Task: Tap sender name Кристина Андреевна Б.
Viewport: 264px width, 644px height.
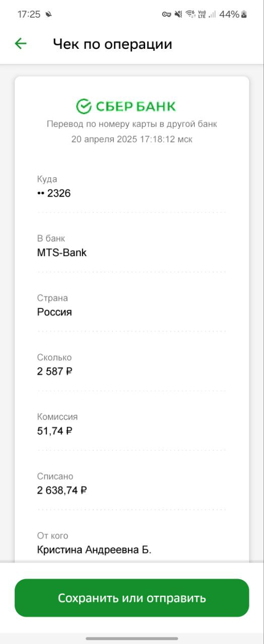Action: click(x=94, y=549)
